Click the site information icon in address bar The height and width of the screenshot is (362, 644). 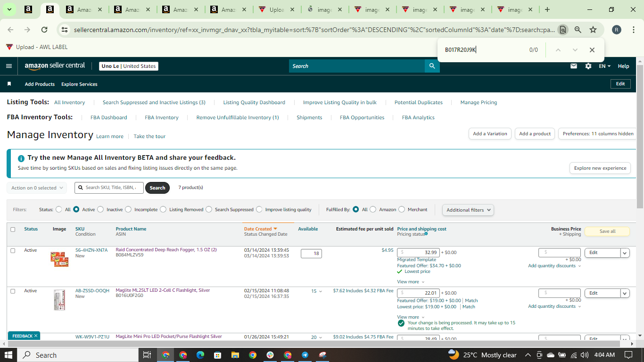(65, 30)
